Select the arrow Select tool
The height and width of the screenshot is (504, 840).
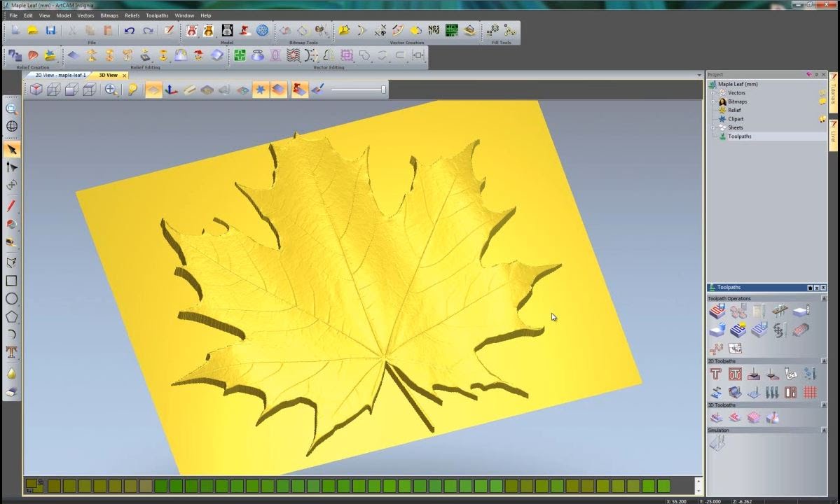tap(12, 150)
